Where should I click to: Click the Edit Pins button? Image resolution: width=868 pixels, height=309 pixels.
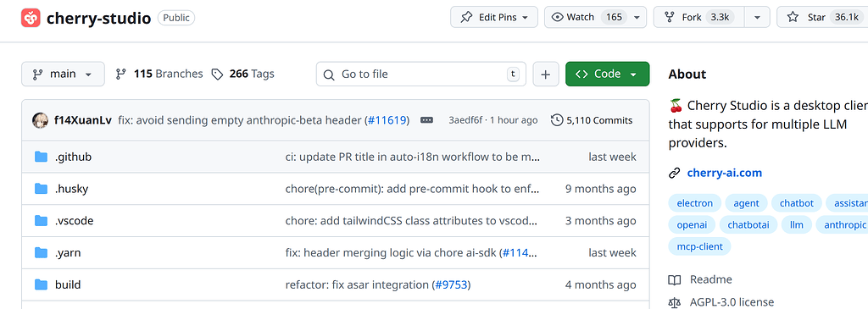click(494, 17)
